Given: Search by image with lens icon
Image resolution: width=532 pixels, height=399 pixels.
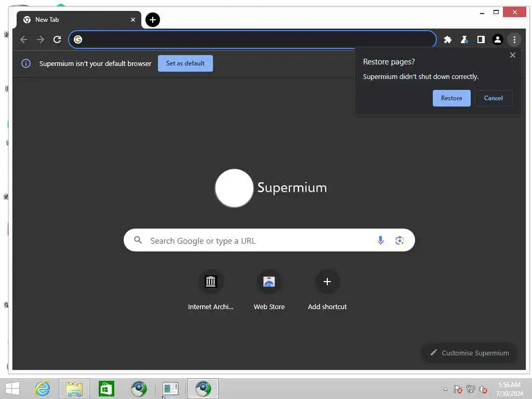Looking at the screenshot, I should [x=400, y=240].
